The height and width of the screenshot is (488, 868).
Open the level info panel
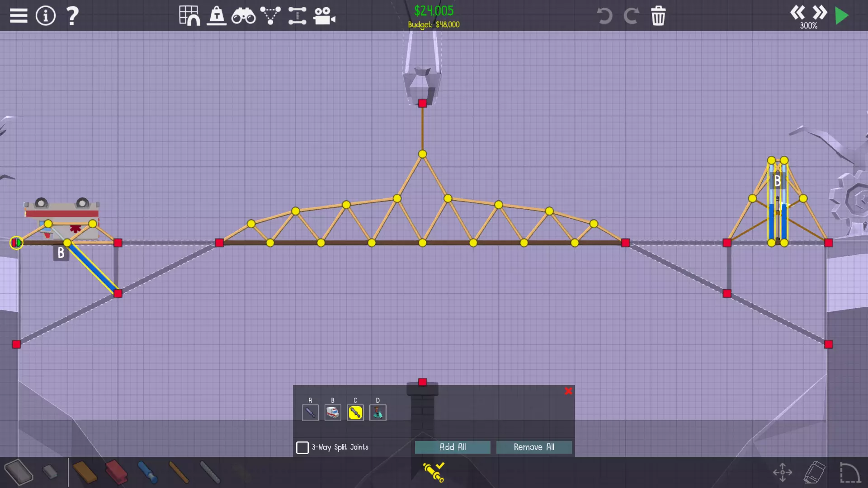pyautogui.click(x=45, y=16)
